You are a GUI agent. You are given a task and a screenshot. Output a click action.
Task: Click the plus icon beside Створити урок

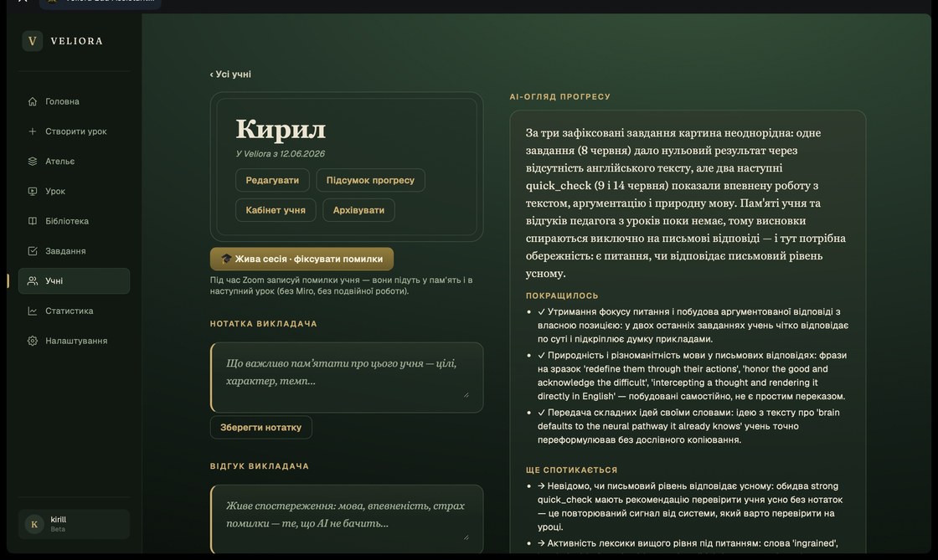[x=33, y=131]
